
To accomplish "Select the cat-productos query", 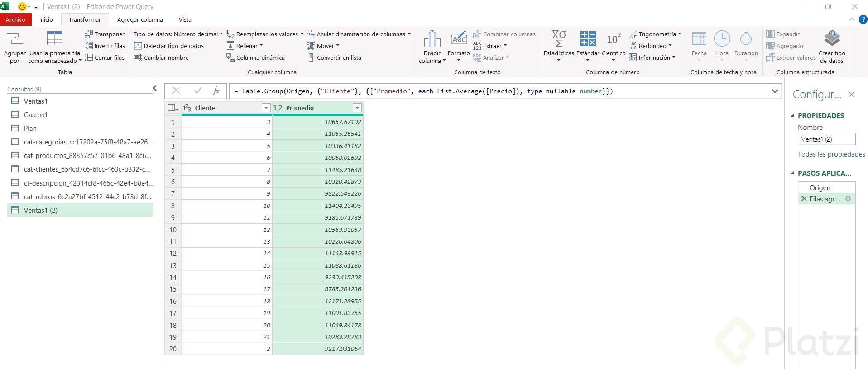I will tap(81, 155).
